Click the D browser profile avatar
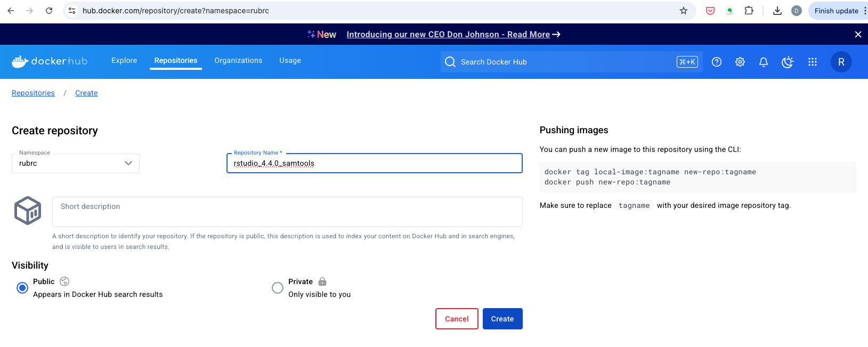This screenshot has width=868, height=347. tap(797, 11)
